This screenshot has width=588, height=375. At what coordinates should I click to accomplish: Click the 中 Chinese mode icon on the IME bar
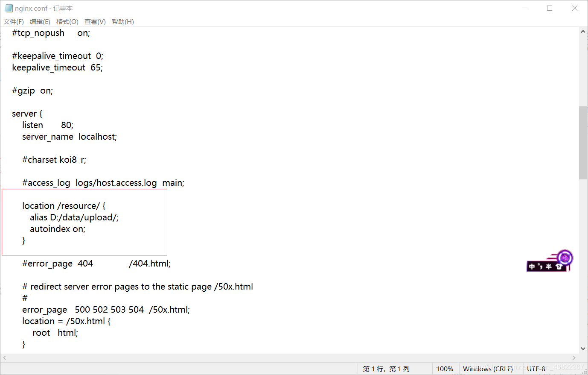532,267
